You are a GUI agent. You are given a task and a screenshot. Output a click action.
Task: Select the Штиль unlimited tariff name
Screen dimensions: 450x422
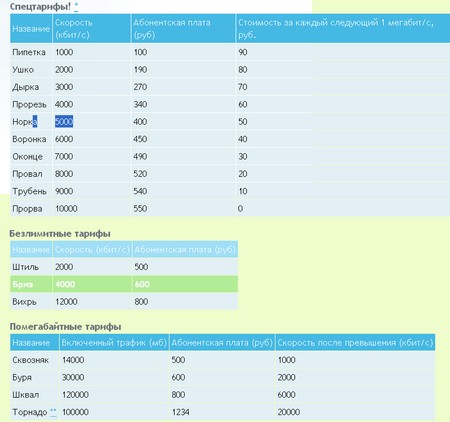25,267
